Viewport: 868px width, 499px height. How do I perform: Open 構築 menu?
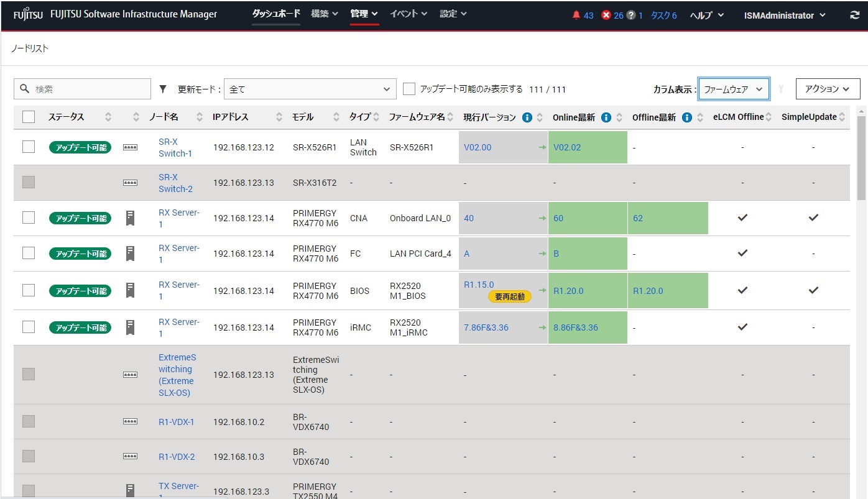click(x=325, y=14)
